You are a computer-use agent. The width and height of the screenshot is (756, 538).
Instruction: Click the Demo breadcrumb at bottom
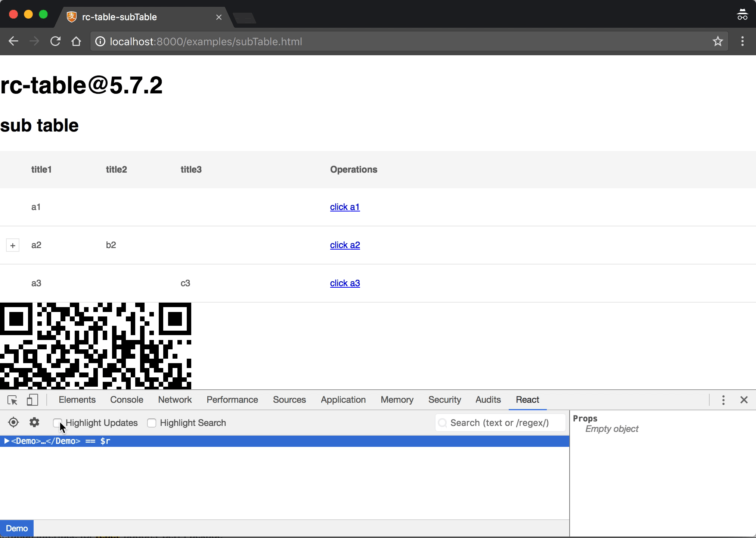pyautogui.click(x=17, y=528)
